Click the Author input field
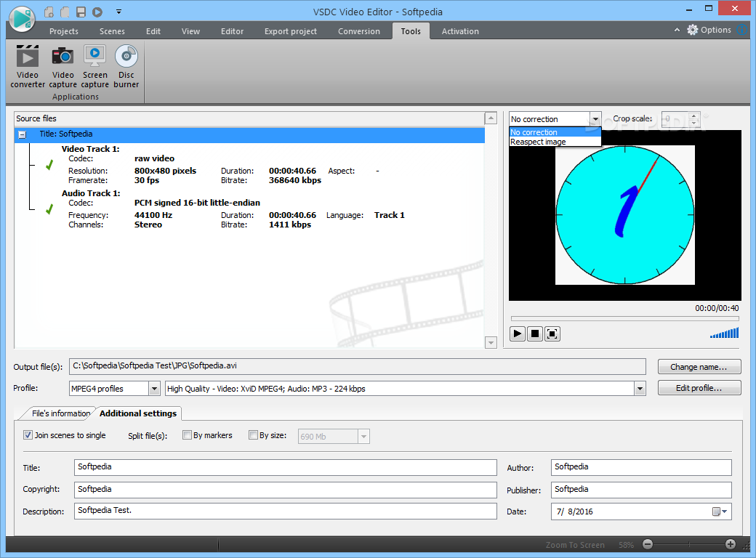 (641, 467)
